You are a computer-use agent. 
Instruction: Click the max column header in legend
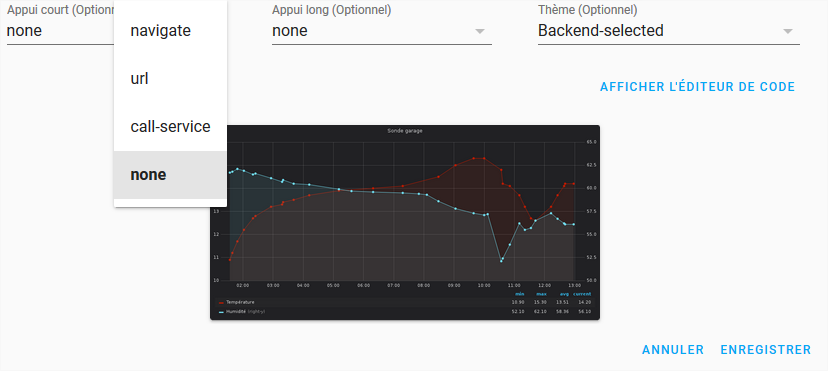(542, 294)
